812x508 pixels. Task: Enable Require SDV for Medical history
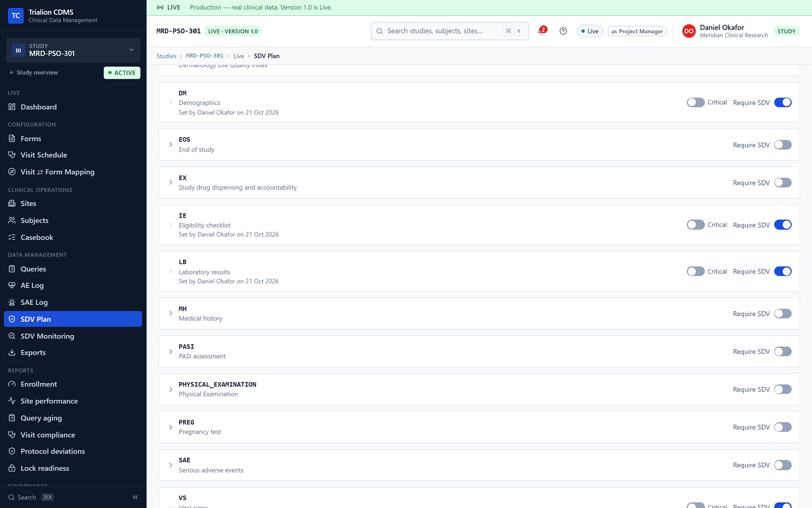(x=783, y=314)
